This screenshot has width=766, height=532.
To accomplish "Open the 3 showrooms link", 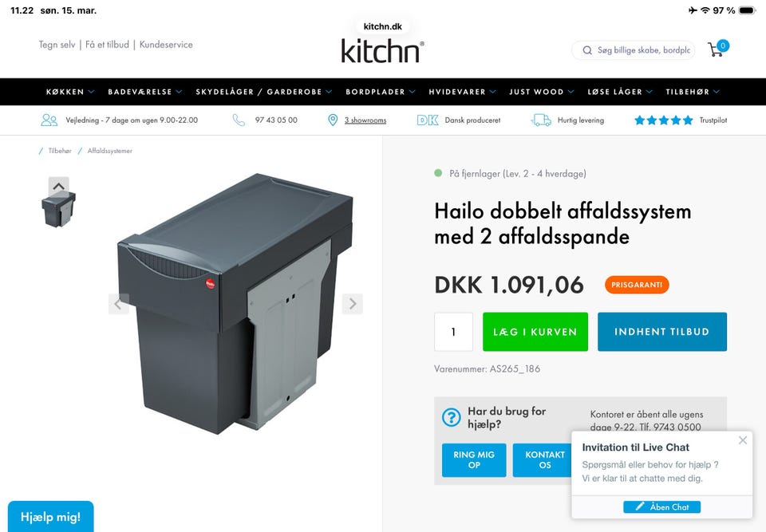I will pos(365,120).
